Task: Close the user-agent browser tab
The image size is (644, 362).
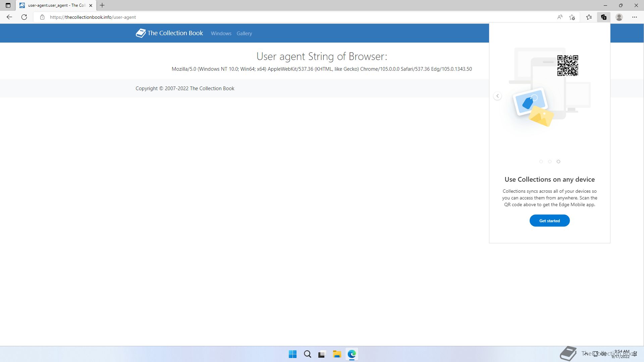Action: click(91, 5)
